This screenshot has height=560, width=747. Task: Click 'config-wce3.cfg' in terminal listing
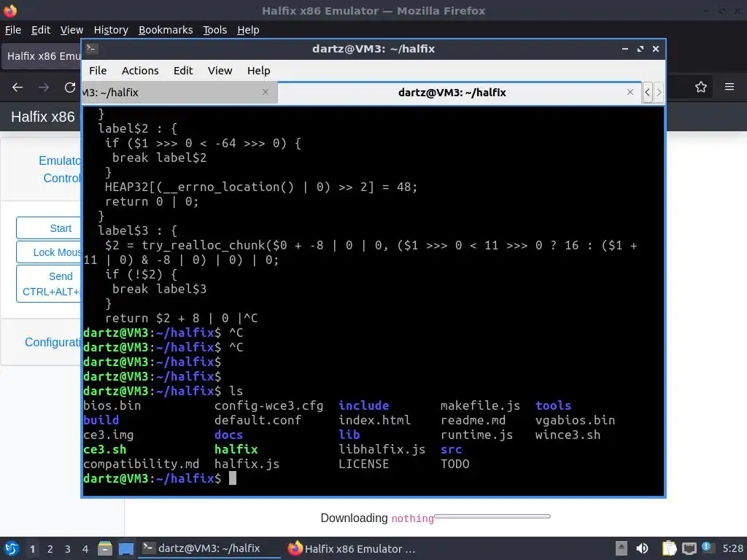coord(268,405)
